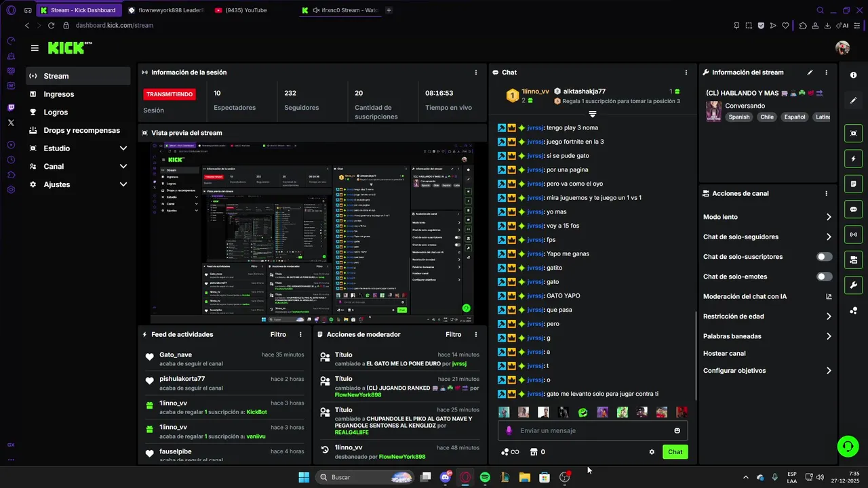Viewport: 868px width, 488px height.
Task: Select Drops y recompensas in sidebar
Action: (x=78, y=130)
